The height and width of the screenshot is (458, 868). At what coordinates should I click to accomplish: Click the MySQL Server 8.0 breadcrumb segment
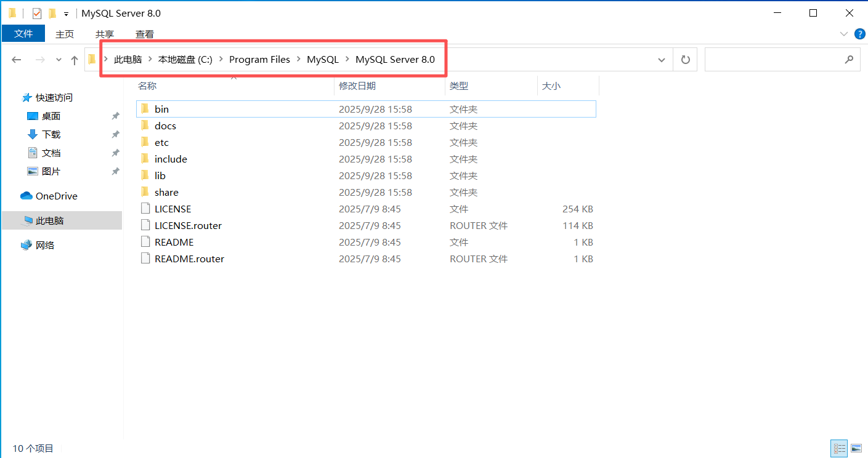(x=395, y=60)
